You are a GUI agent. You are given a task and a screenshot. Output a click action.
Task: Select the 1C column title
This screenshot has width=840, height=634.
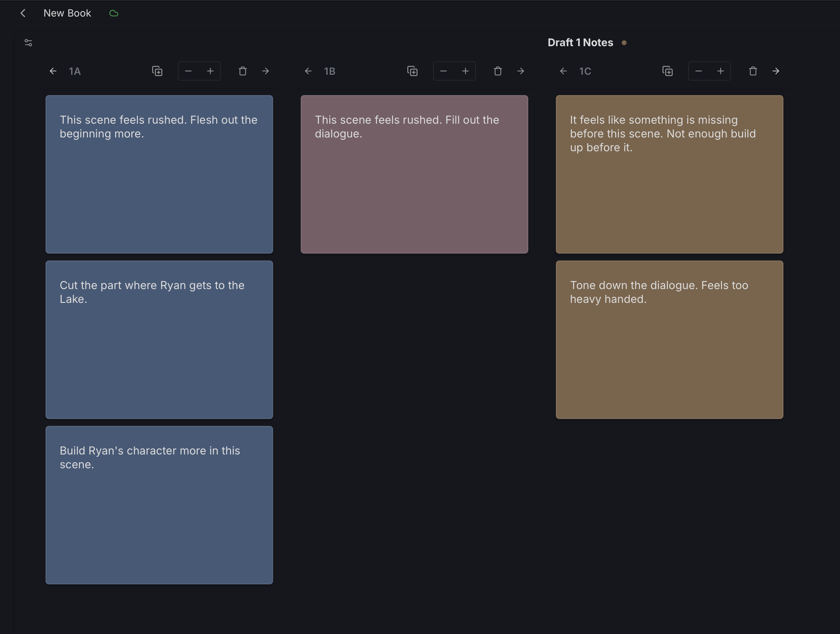click(585, 71)
